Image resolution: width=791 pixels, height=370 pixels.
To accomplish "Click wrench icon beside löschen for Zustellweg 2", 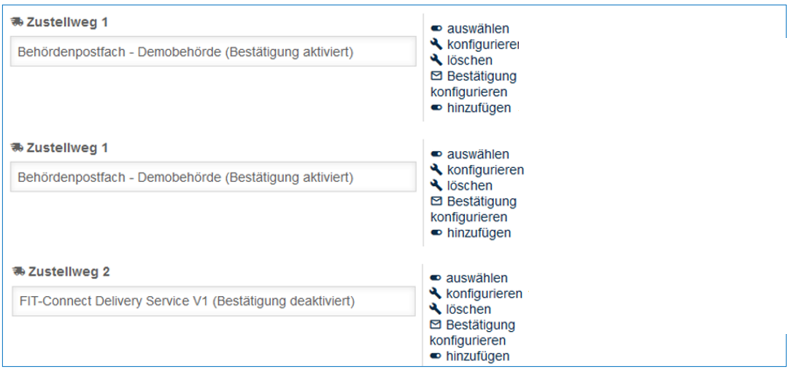I will [x=435, y=309].
